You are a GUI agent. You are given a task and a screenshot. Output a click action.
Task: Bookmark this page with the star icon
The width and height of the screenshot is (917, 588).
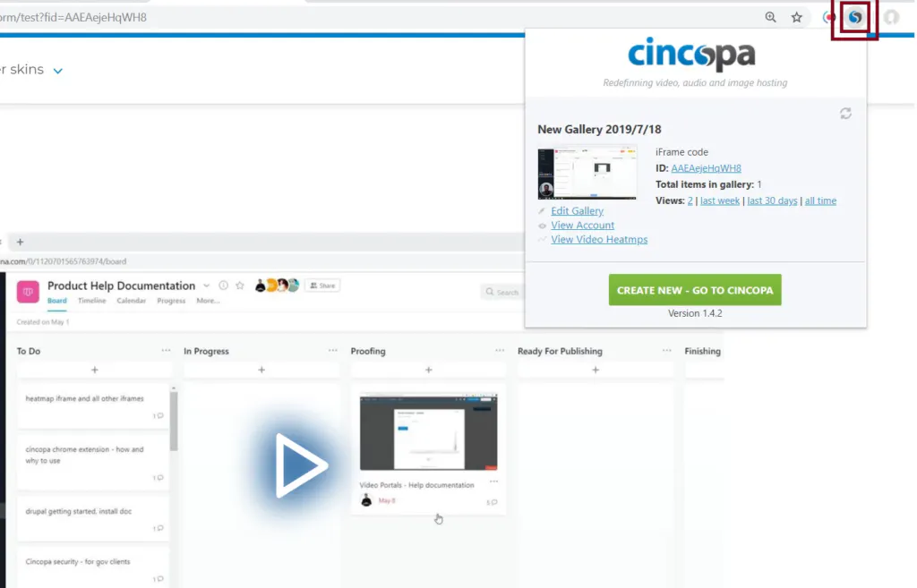coord(796,18)
